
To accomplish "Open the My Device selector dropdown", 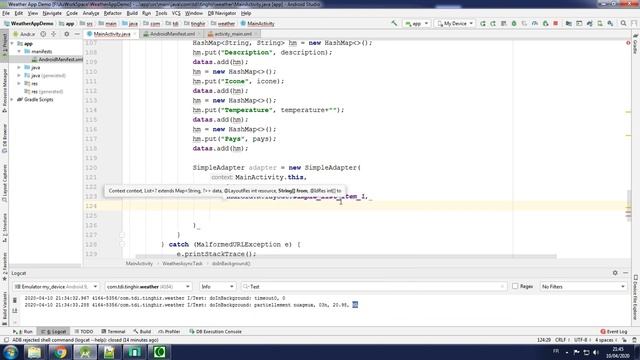I will tap(455, 24).
